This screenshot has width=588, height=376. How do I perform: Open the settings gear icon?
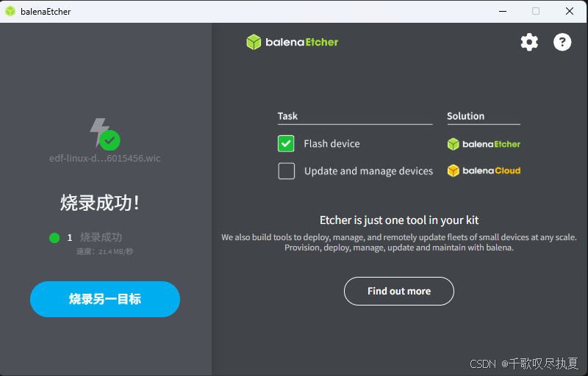pos(529,42)
